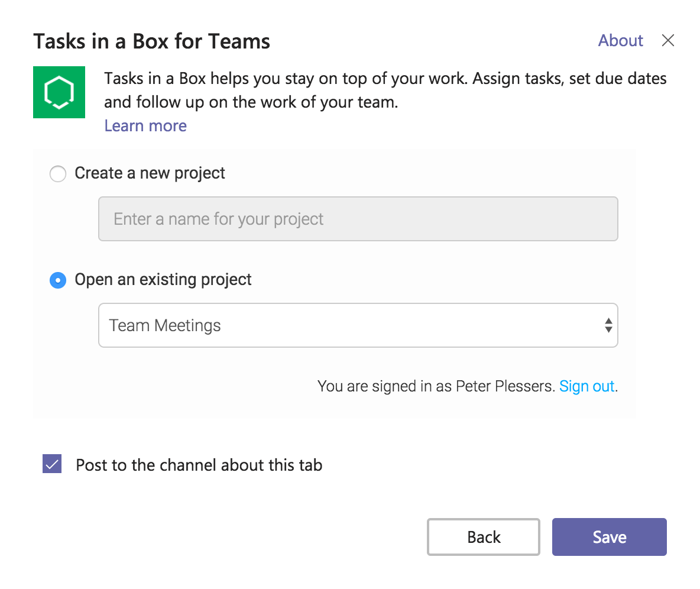700x589 pixels.
Task: Click the app description paragraph text
Action: (x=384, y=90)
